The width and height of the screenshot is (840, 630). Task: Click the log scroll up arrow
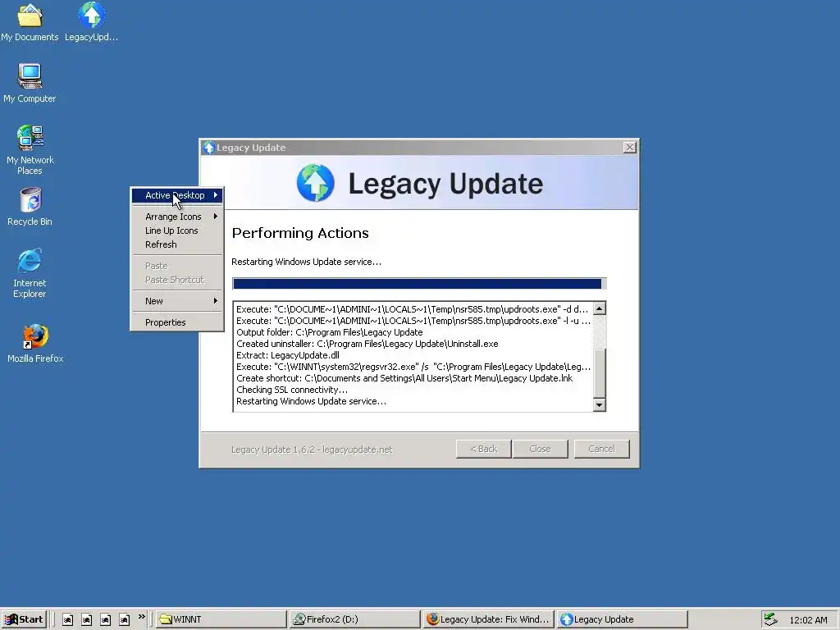click(x=600, y=308)
